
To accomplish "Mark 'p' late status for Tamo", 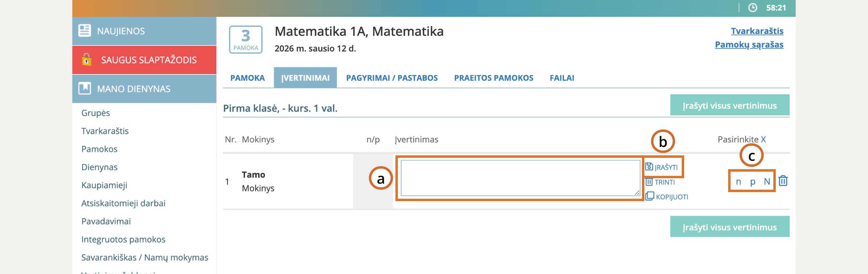I will (753, 182).
